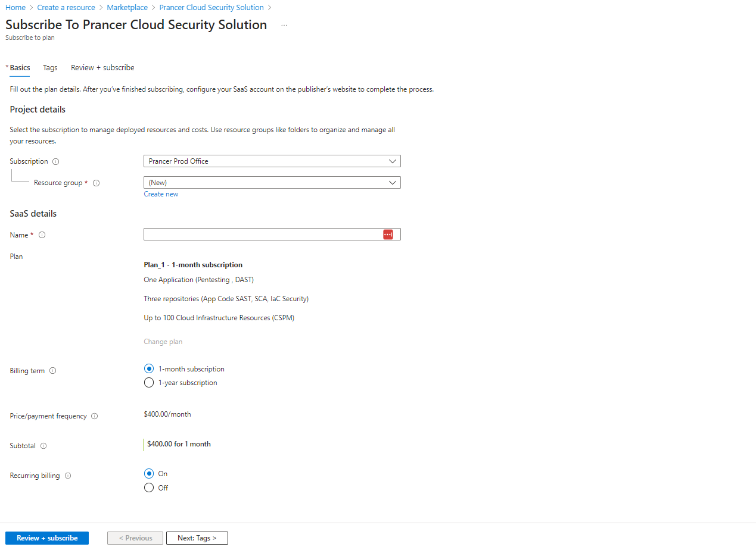Select the 1-year subscription billing term
The height and width of the screenshot is (550, 756).
149,383
